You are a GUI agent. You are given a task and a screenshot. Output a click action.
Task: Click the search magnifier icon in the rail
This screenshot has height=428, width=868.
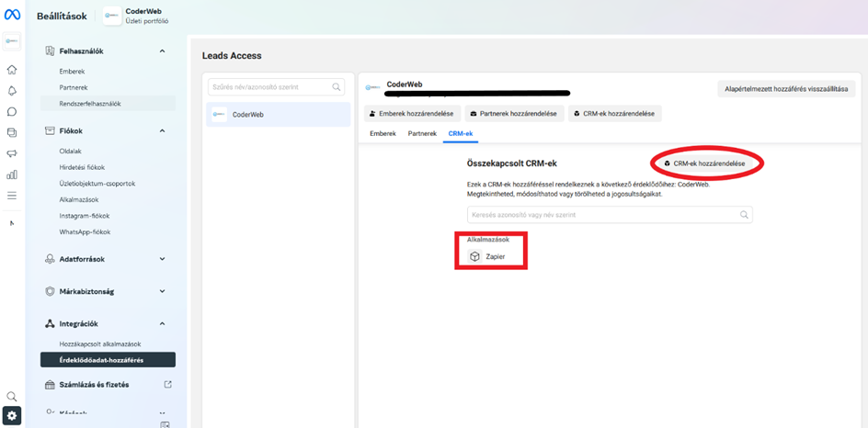(x=12, y=396)
